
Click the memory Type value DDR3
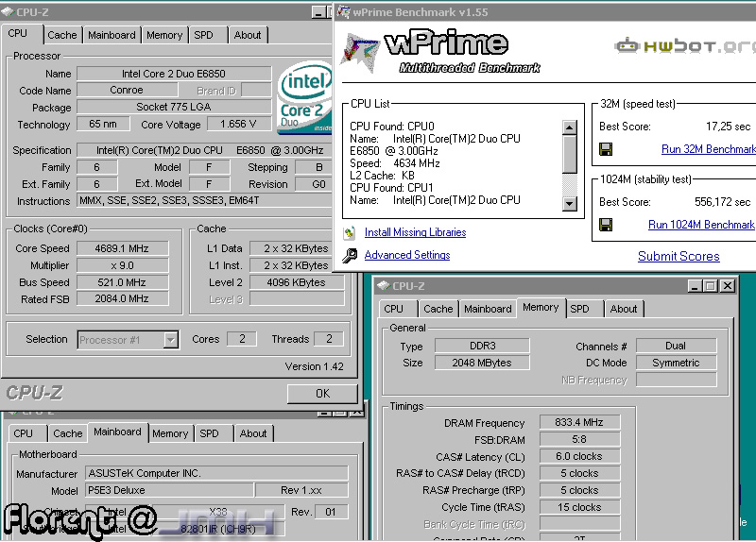482,346
